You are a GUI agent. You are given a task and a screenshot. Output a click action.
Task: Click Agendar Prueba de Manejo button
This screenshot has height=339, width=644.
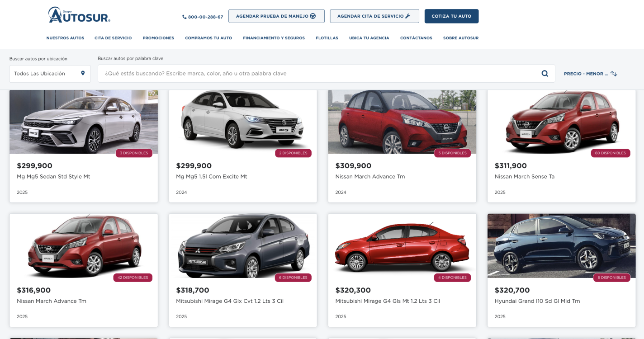click(x=276, y=16)
